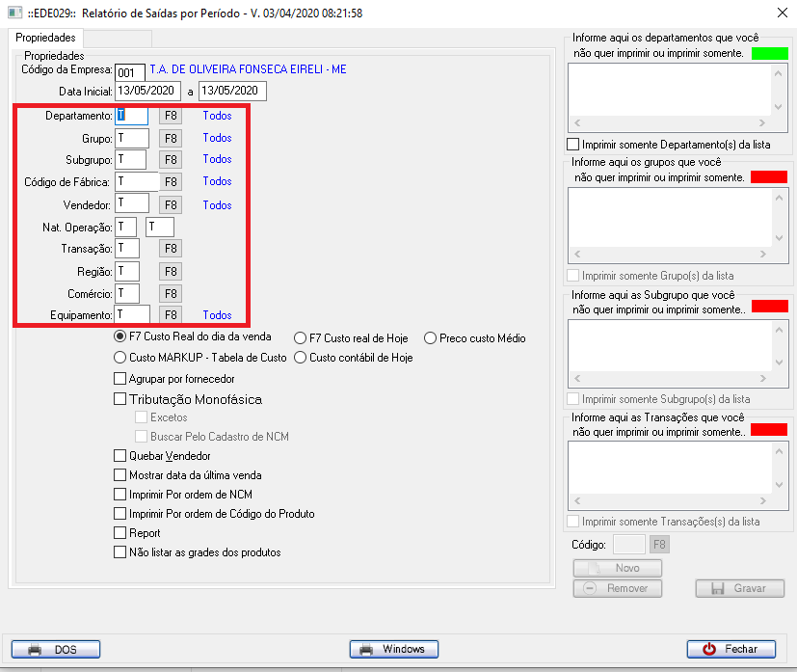Click F8 lookup next to Departamento
The image size is (797, 672).
tap(171, 116)
